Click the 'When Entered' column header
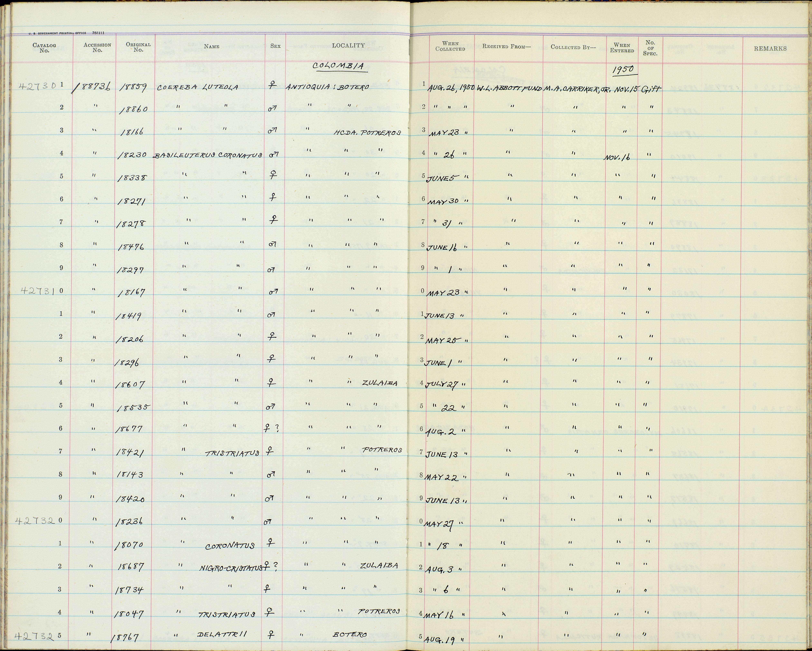This screenshot has height=651, width=812. point(622,48)
